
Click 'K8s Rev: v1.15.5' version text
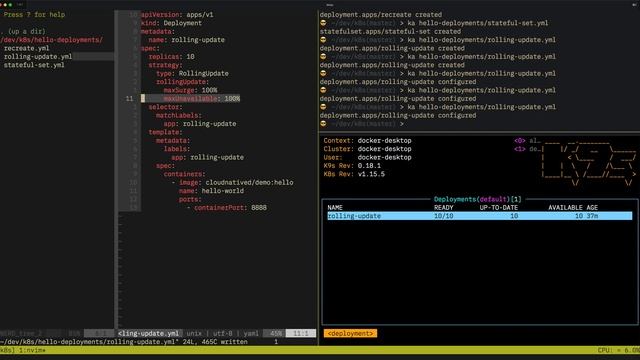tap(354, 174)
